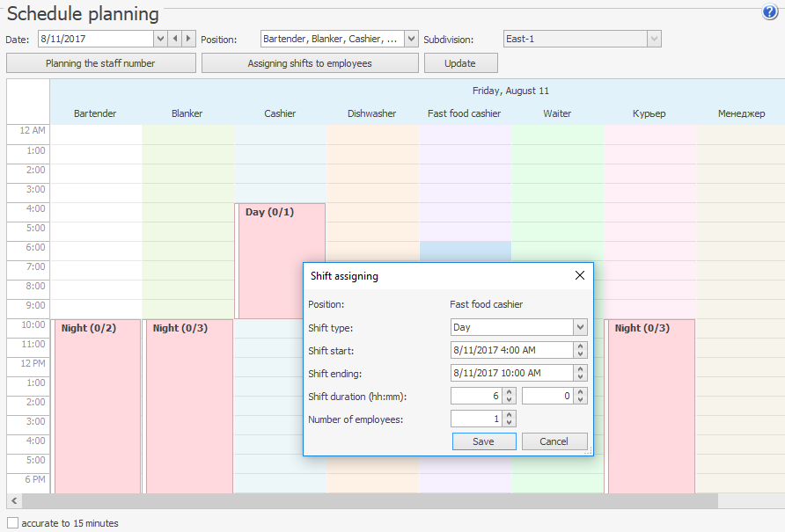Increase shift duration hours spinner
The image size is (785, 532).
[510, 392]
